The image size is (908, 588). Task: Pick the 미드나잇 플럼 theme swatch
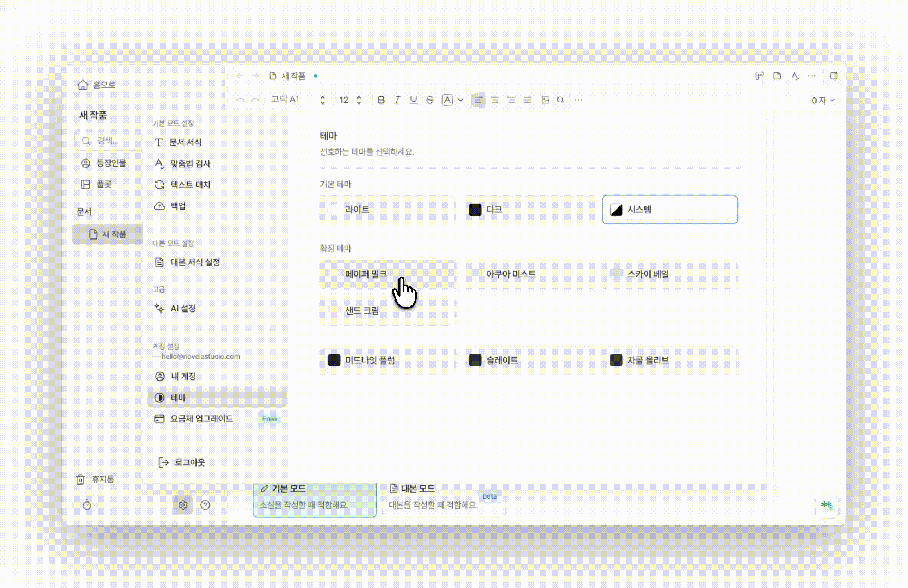coord(388,360)
